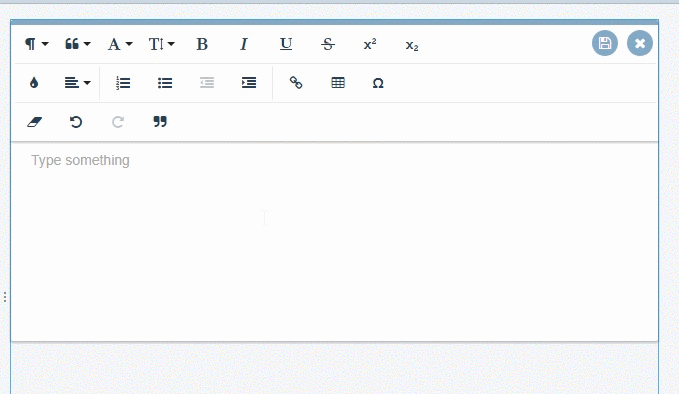Screen dimensions: 679x394
Task: Insert a table
Action: 338,83
